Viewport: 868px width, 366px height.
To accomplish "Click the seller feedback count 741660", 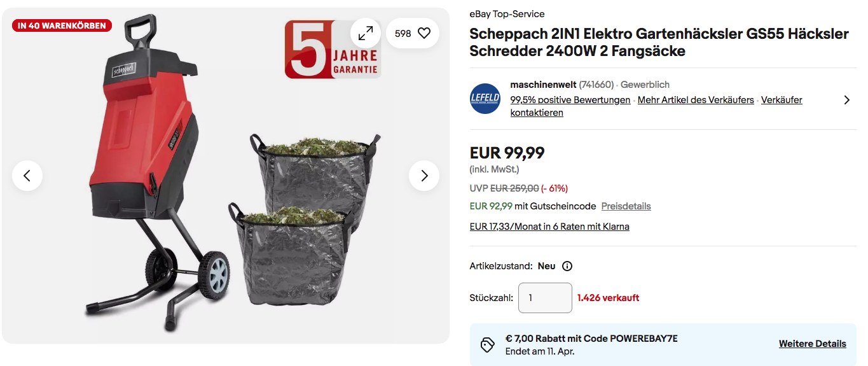I will 596,85.
